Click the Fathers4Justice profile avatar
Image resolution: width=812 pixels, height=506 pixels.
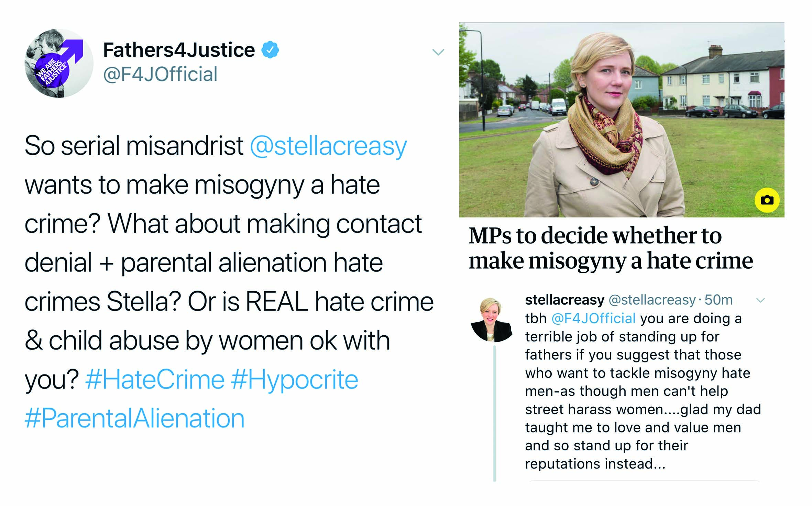point(59,64)
